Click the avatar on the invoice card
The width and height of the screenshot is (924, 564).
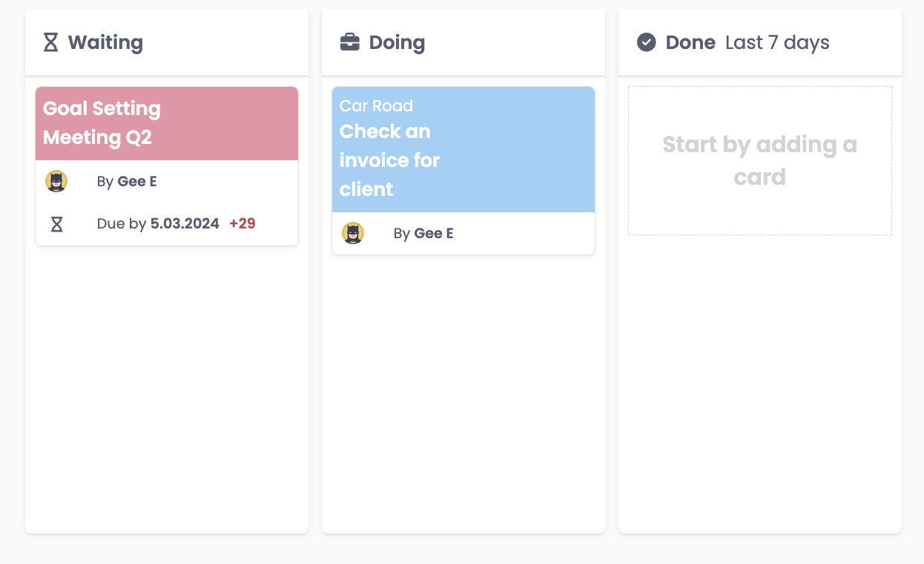[353, 233]
